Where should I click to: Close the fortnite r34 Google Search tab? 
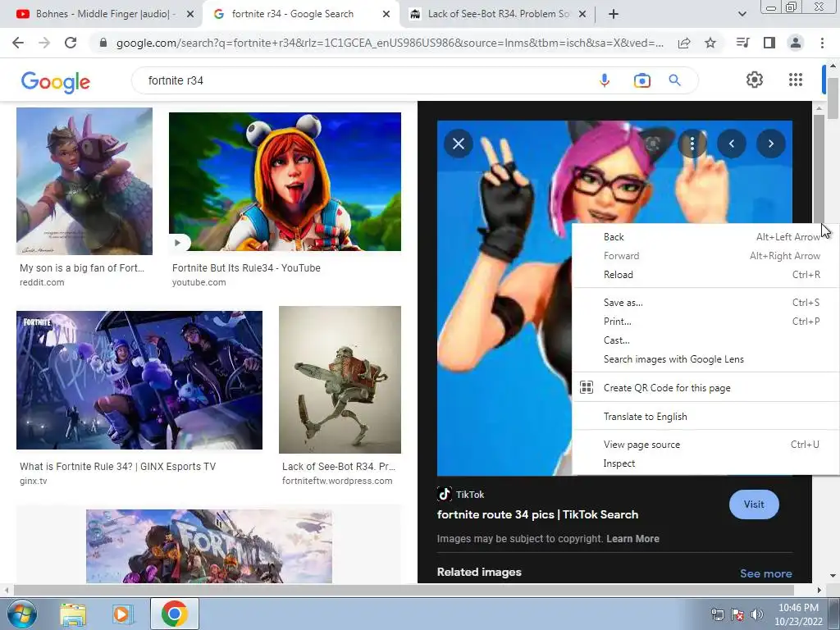coord(386,14)
